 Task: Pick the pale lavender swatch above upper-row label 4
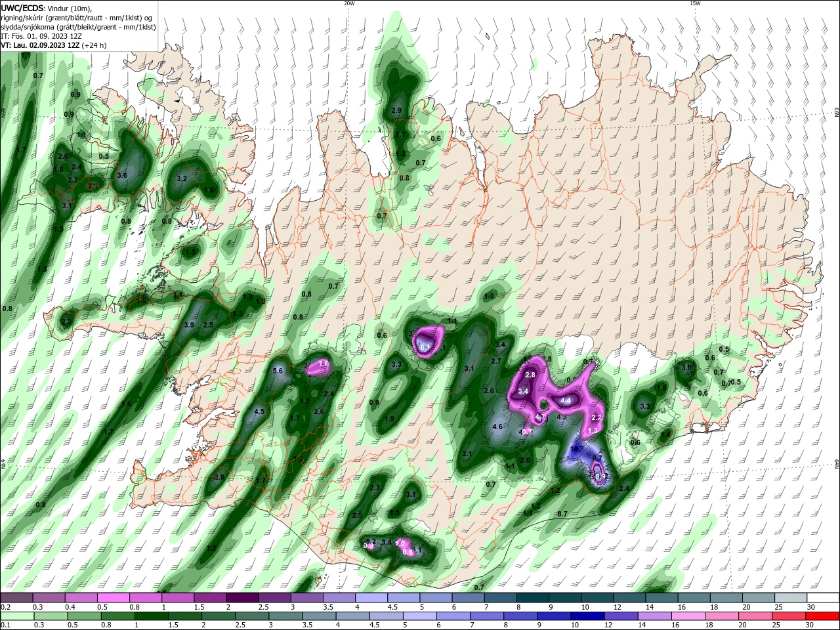tap(371, 598)
